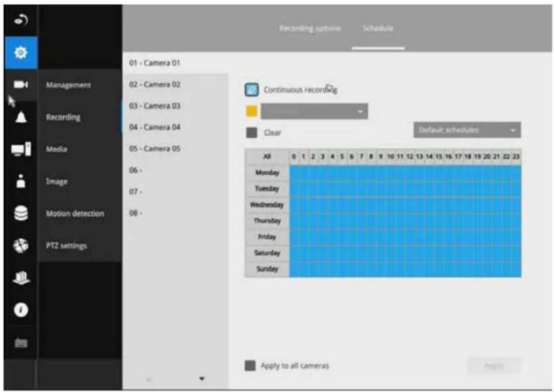Viewport: 554px width, 392px height.
Task: Select empty channel 07
Action: point(176,191)
